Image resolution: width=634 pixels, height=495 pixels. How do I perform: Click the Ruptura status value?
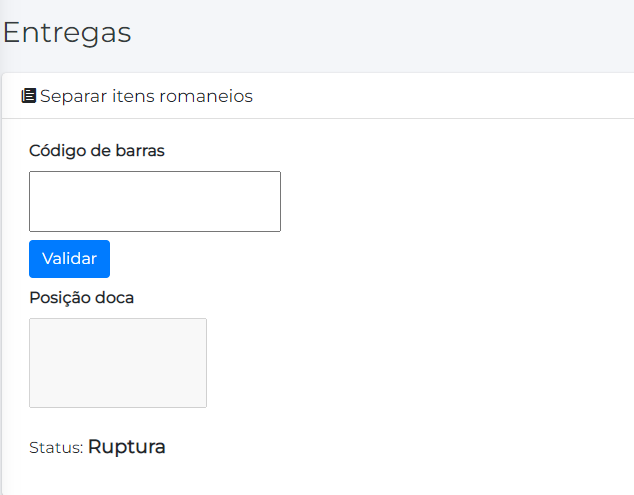click(127, 447)
